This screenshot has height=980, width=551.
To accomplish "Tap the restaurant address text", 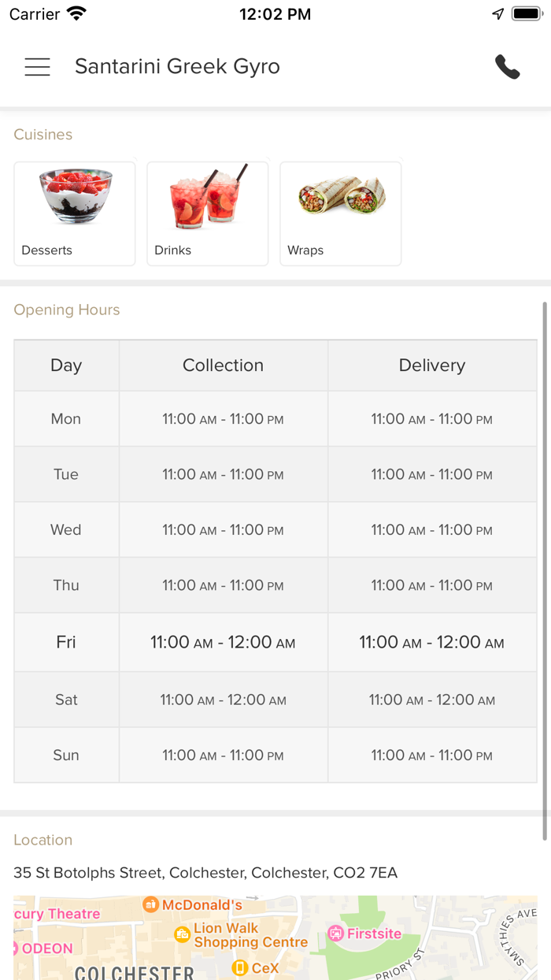I will point(205,873).
